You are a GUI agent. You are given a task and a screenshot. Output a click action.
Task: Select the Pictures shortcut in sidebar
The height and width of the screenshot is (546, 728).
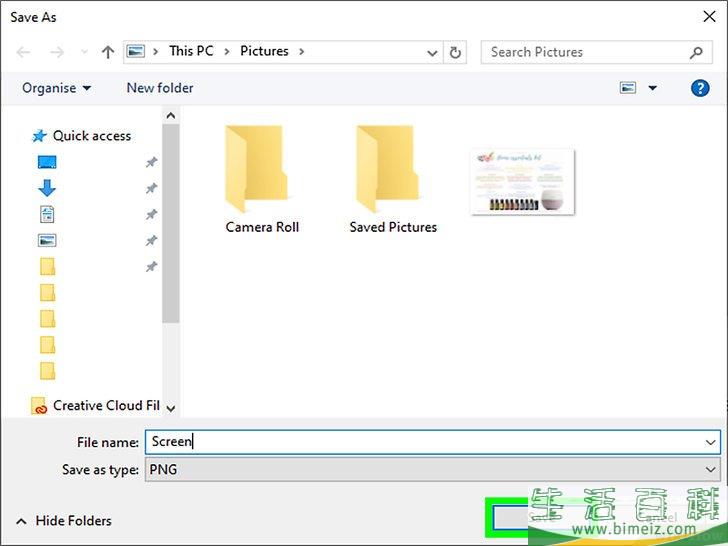click(x=47, y=240)
